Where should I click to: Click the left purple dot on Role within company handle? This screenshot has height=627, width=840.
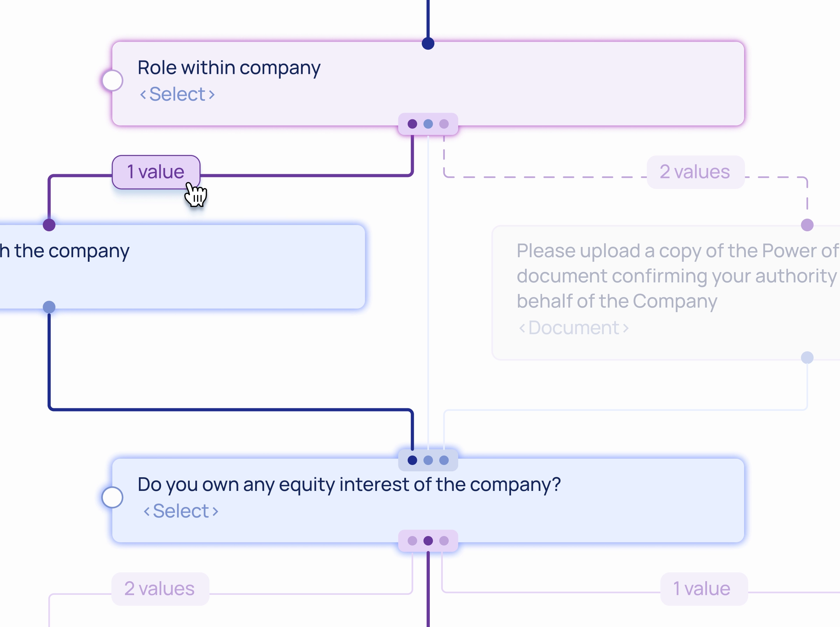[412, 124]
